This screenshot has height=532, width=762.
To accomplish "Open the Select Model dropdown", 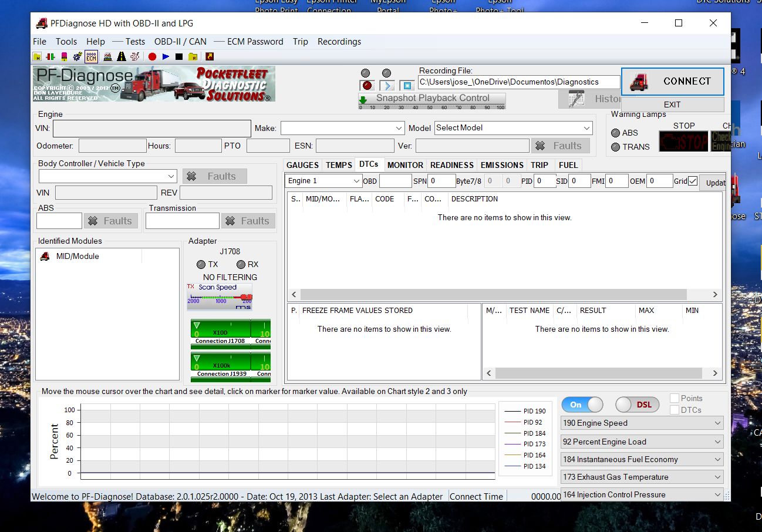I will click(x=514, y=128).
